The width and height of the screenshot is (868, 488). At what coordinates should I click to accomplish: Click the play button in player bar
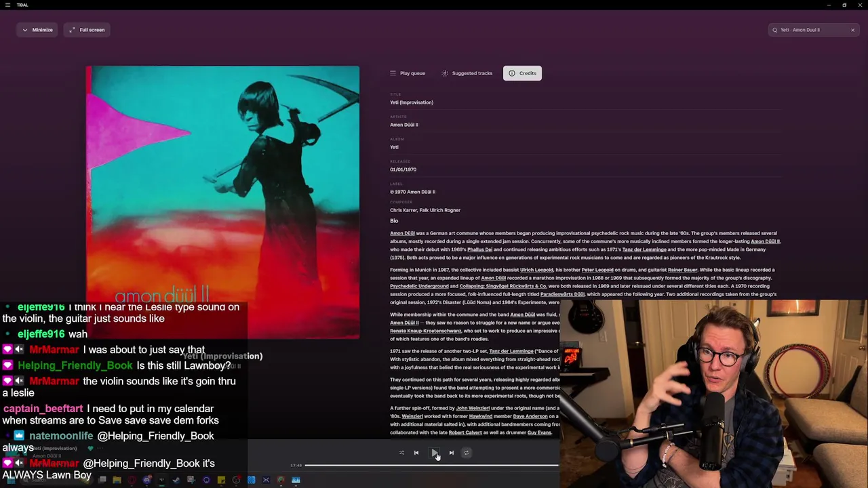click(x=434, y=453)
